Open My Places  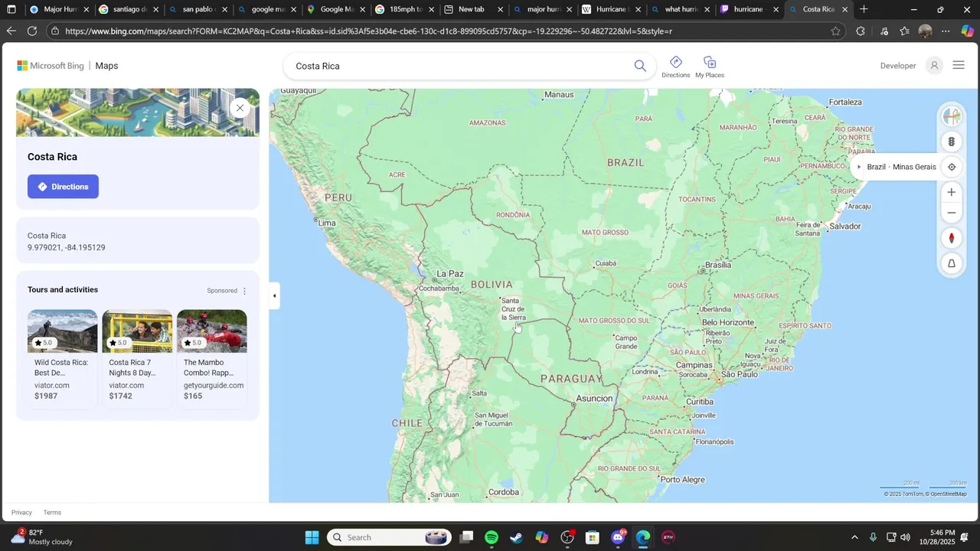[x=710, y=67]
